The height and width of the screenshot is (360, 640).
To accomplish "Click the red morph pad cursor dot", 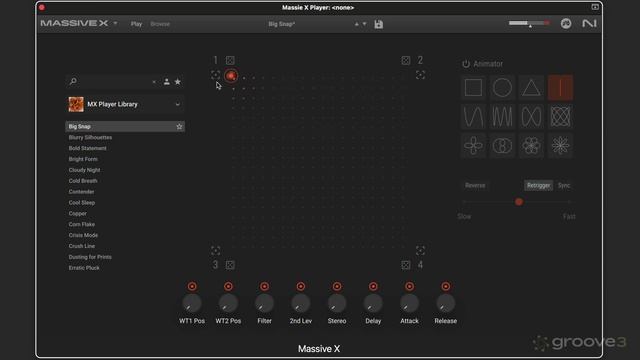I will 231,76.
